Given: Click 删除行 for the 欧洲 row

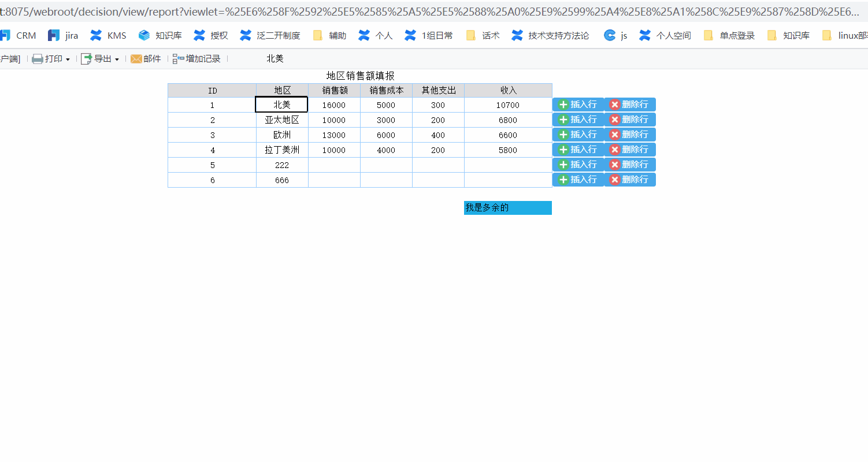Looking at the screenshot, I should [630, 135].
